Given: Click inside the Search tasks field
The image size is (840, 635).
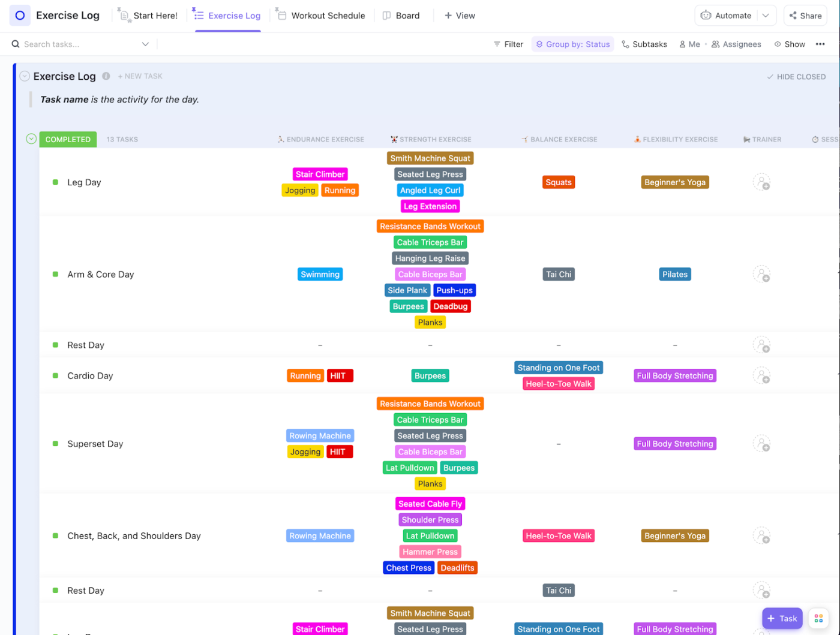Looking at the screenshot, I should (x=72, y=44).
